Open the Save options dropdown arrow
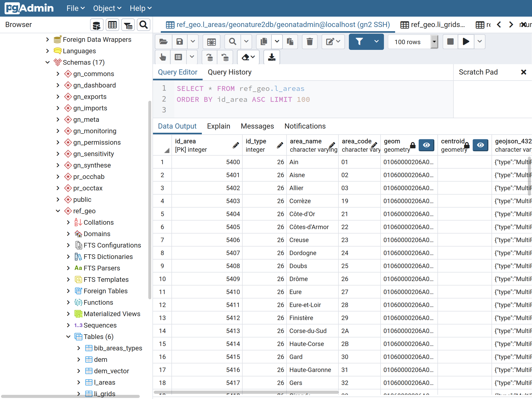532x399 pixels. point(193,42)
